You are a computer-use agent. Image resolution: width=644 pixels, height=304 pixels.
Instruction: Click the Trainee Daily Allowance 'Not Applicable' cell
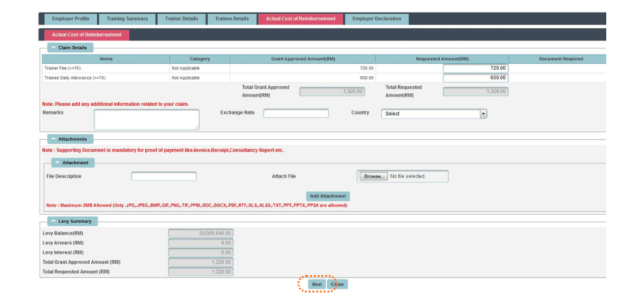coord(200,77)
